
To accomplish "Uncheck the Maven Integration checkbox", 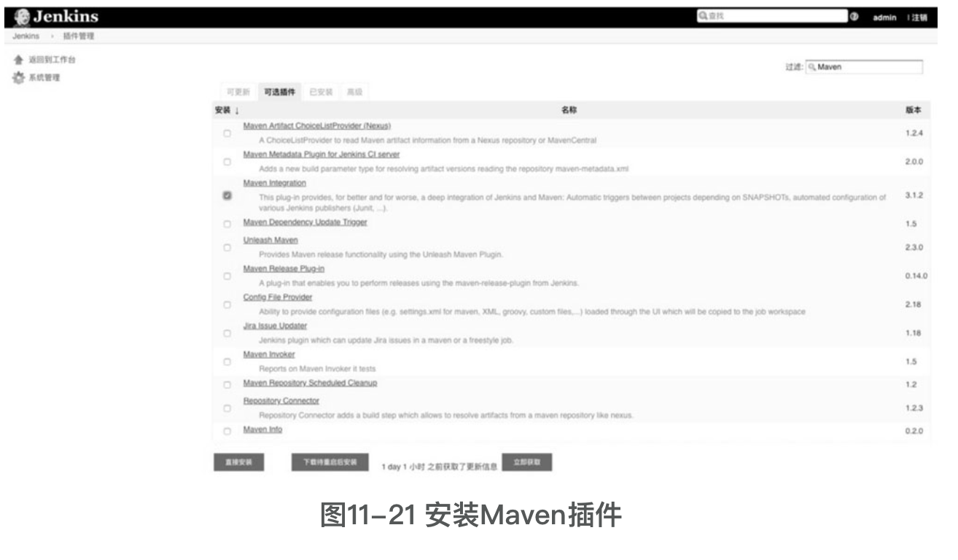I will point(227,195).
